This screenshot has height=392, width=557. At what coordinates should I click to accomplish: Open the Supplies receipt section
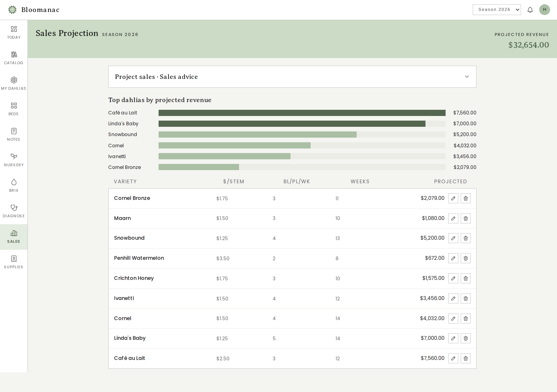click(14, 262)
